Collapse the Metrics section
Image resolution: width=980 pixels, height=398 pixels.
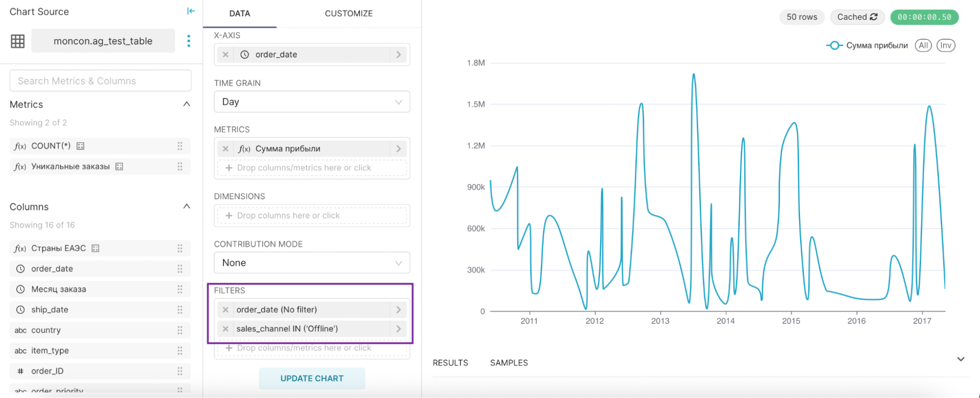coord(187,104)
